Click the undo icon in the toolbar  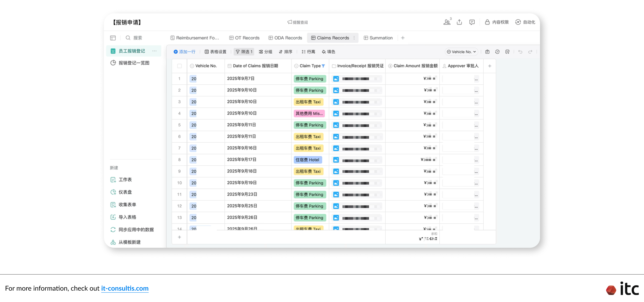[520, 52]
